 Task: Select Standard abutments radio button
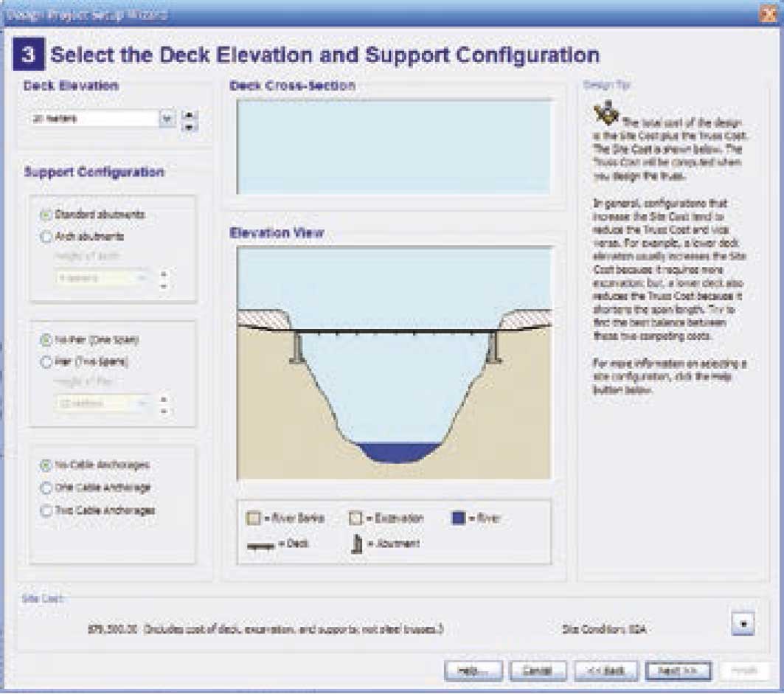coord(46,215)
